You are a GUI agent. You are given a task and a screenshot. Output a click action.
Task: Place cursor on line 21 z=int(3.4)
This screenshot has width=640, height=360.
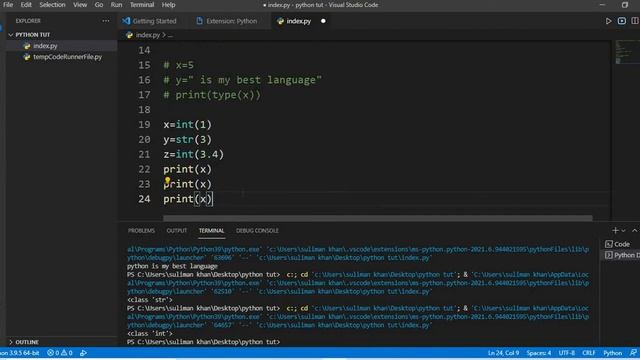pos(193,154)
